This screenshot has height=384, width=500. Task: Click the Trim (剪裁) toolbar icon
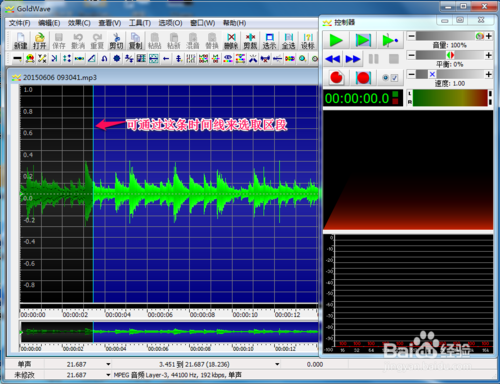(x=250, y=41)
